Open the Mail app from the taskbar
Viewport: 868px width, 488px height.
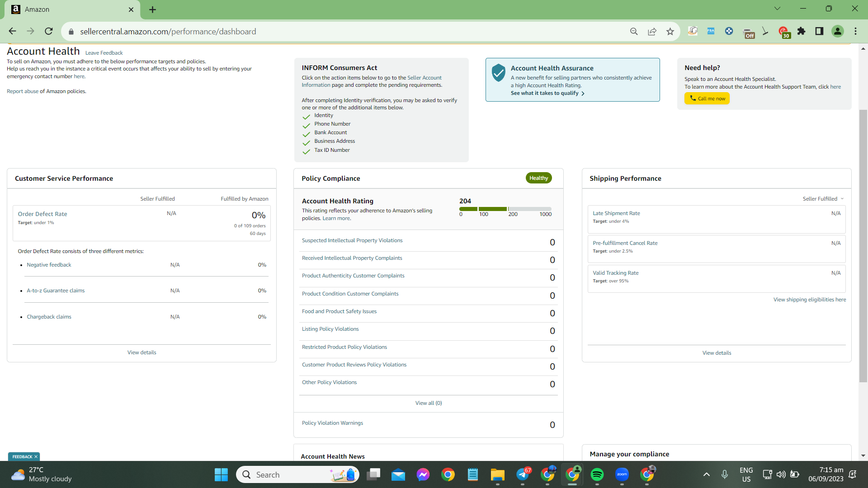click(x=398, y=474)
